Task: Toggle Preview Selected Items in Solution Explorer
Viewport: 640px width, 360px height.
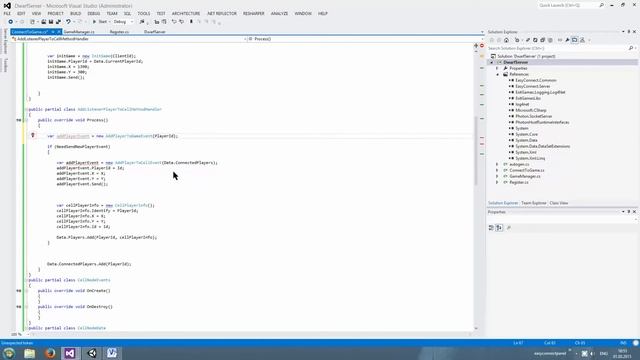Action: coord(575,40)
